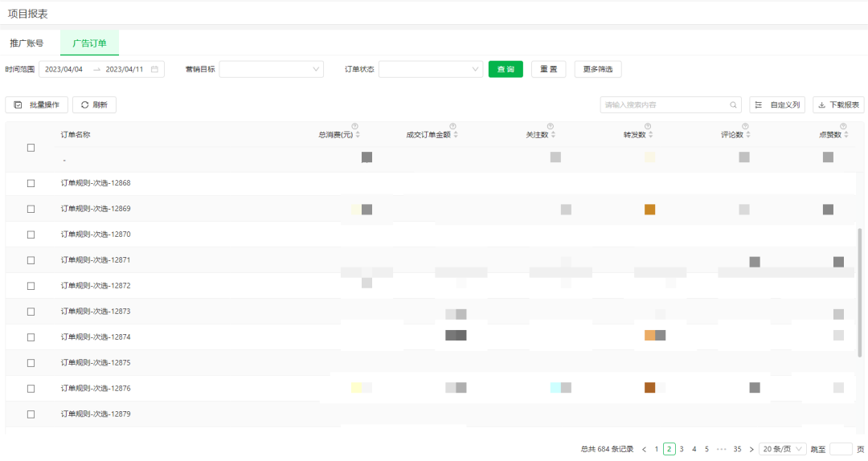Click the help icon above 成交订单金额
Screen dimensions: 868x461
pyautogui.click(x=452, y=126)
